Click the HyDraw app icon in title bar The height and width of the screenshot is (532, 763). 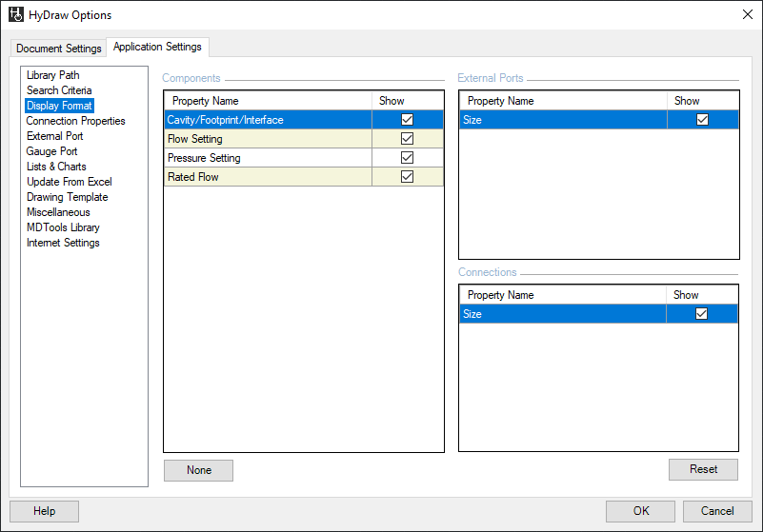click(x=16, y=14)
